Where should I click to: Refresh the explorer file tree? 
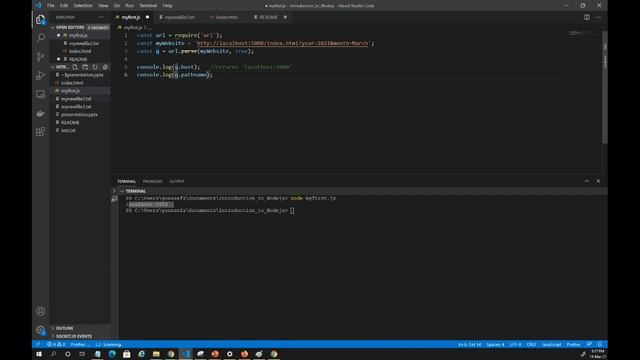pyautogui.click(x=95, y=67)
